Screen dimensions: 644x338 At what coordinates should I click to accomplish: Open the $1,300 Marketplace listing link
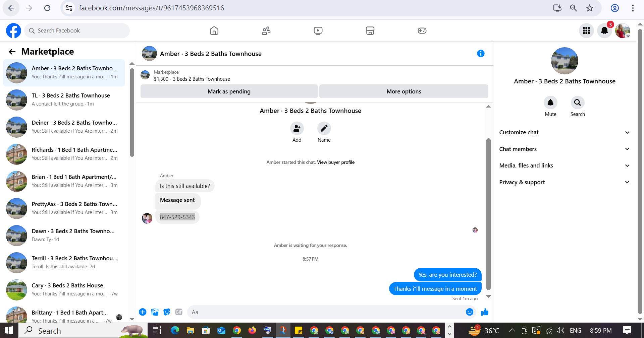point(192,79)
